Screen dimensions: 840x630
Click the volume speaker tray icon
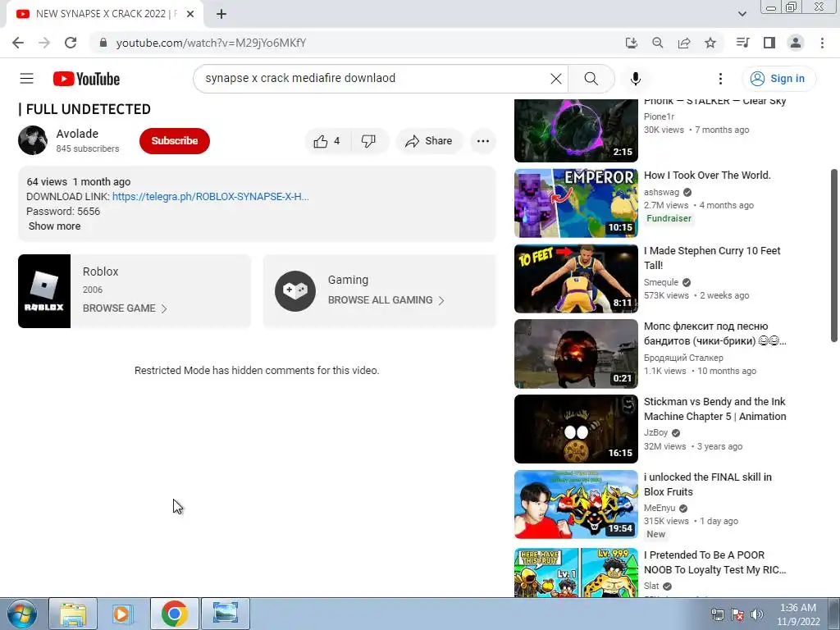point(757,614)
